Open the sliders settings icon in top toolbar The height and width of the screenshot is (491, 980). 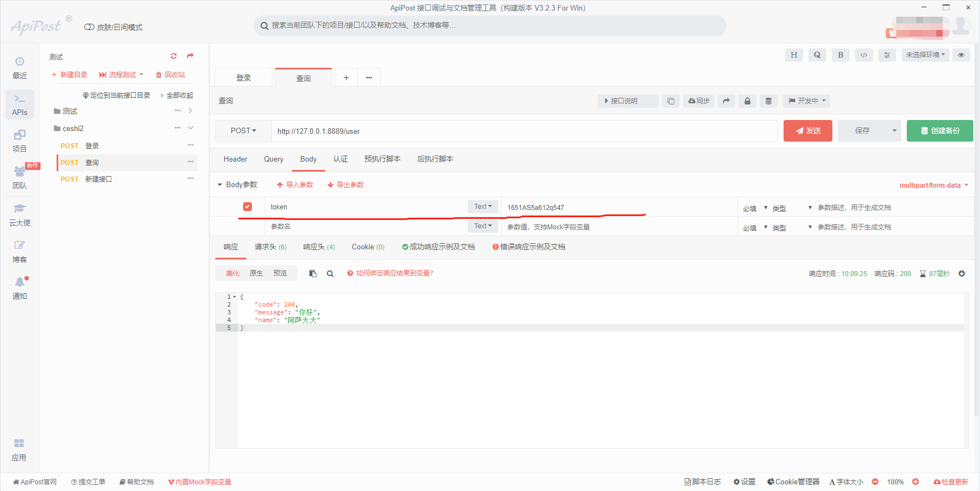point(887,55)
